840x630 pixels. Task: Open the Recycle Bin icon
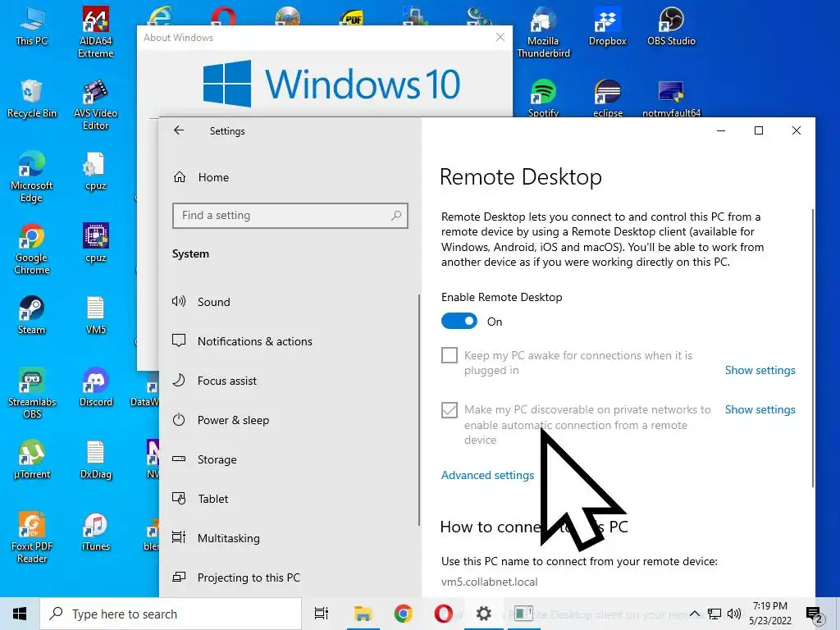pos(32,99)
